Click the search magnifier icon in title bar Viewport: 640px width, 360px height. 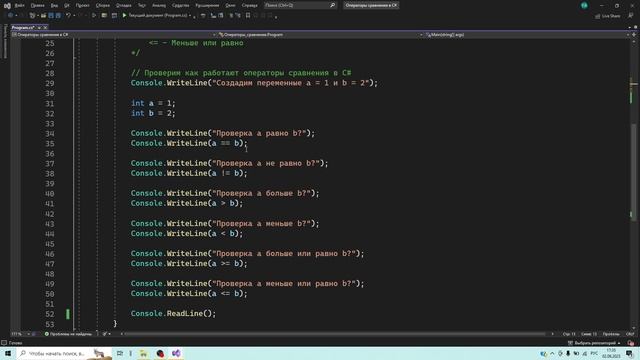click(x=332, y=5)
